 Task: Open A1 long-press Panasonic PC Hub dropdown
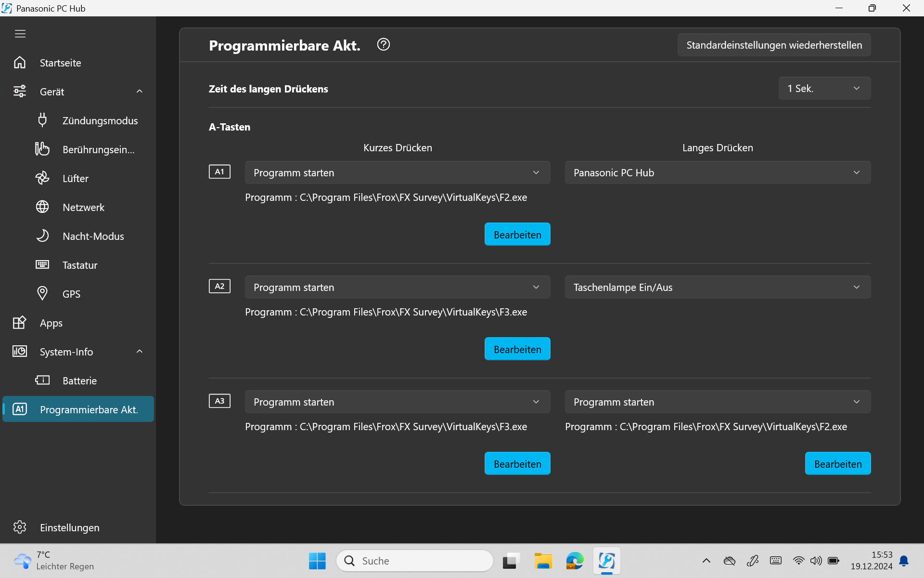pos(717,172)
